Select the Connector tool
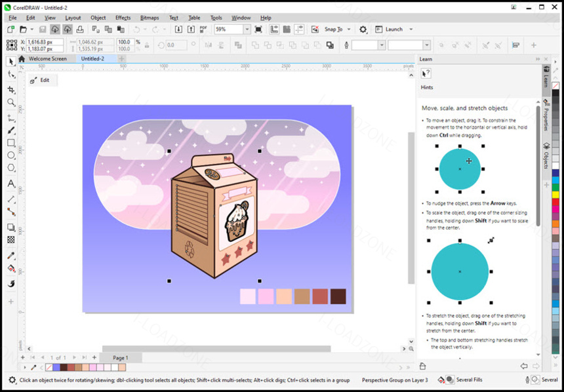This screenshot has width=564, height=392. 11,212
